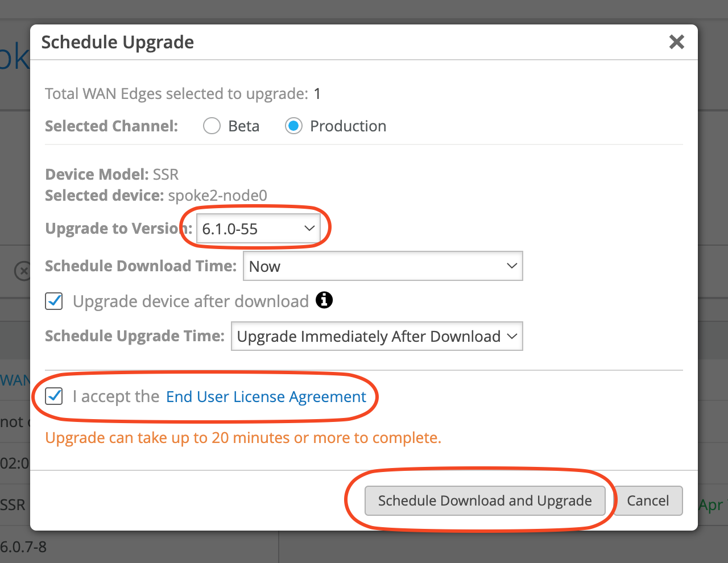Click the spoke2-node0 selected device text
This screenshot has height=563, width=728.
pyautogui.click(x=217, y=196)
